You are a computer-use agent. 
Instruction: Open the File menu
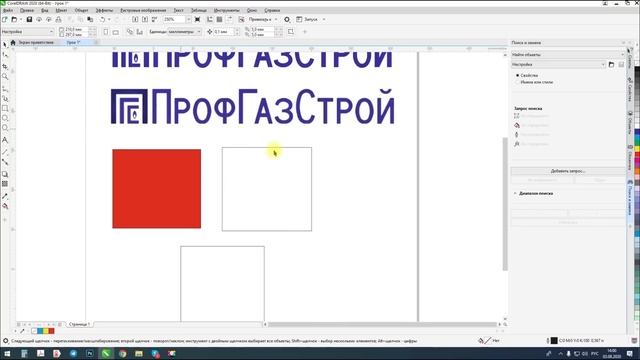pyautogui.click(x=8, y=10)
